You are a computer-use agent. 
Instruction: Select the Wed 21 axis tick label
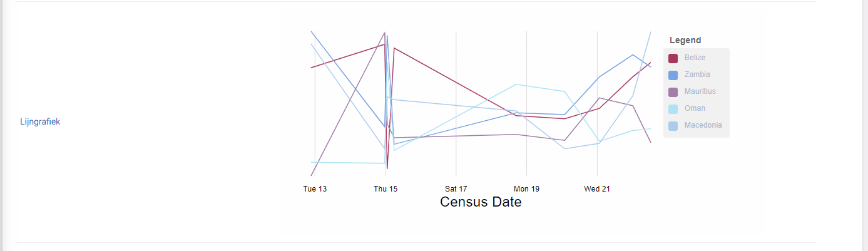click(x=597, y=189)
